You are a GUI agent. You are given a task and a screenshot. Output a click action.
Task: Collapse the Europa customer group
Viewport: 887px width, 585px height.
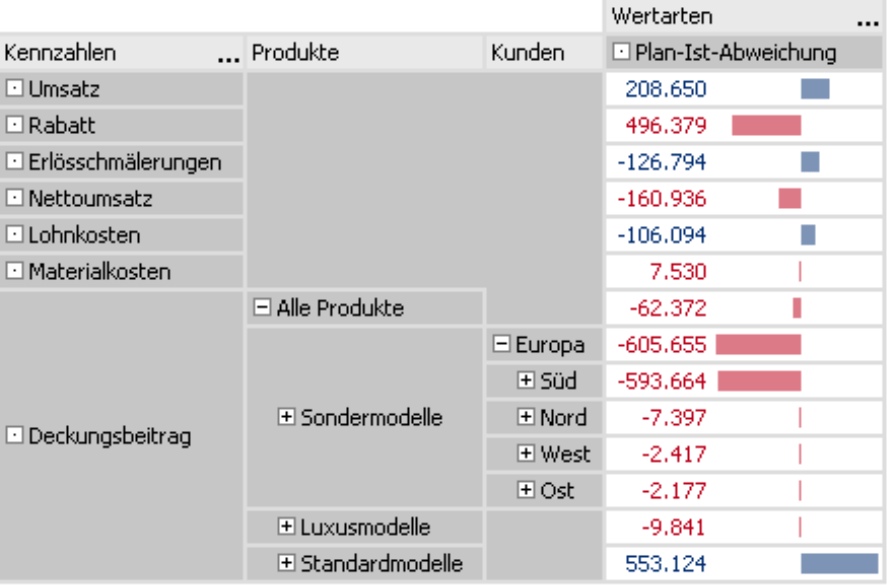pos(501,344)
